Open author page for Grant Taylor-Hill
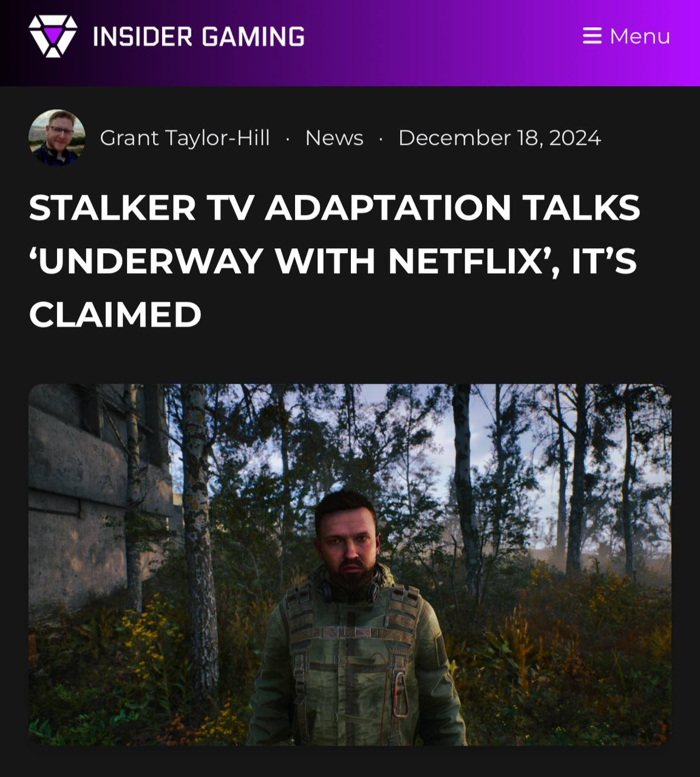 (185, 138)
